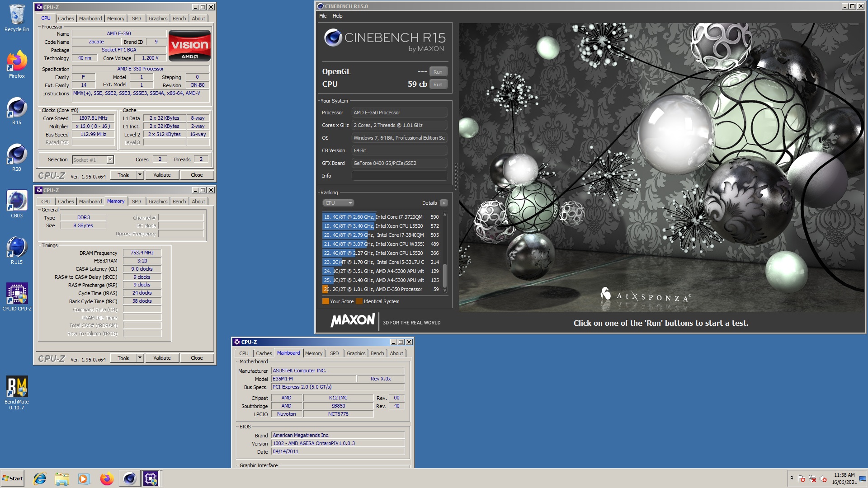Open the R115 desktop shortcut

17,251
